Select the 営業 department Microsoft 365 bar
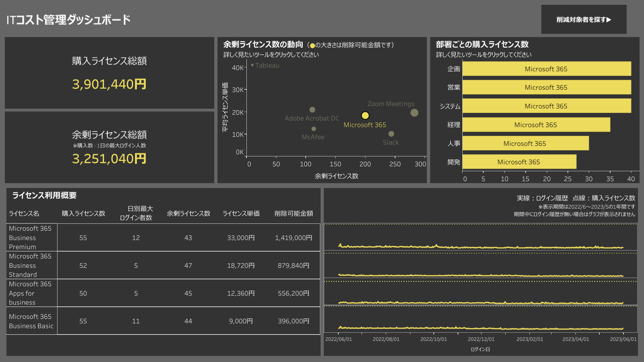 pyautogui.click(x=546, y=87)
